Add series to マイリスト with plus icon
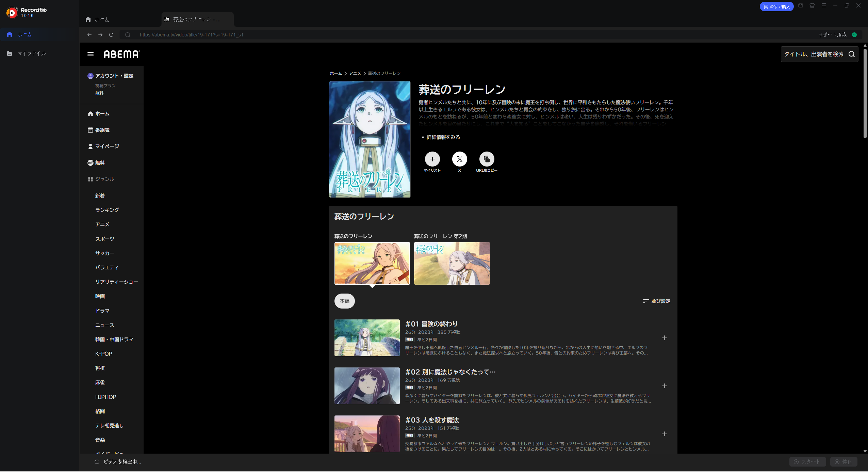The width and height of the screenshot is (868, 472). 432,159
